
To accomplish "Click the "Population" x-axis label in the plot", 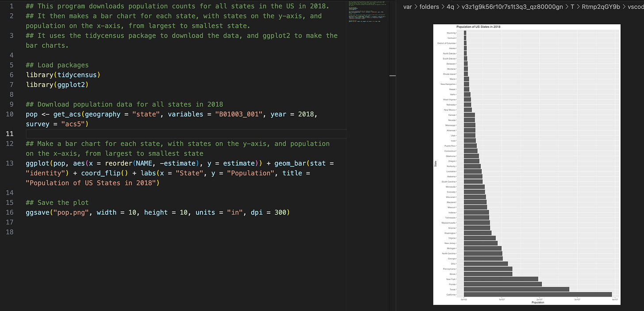I will (537, 303).
